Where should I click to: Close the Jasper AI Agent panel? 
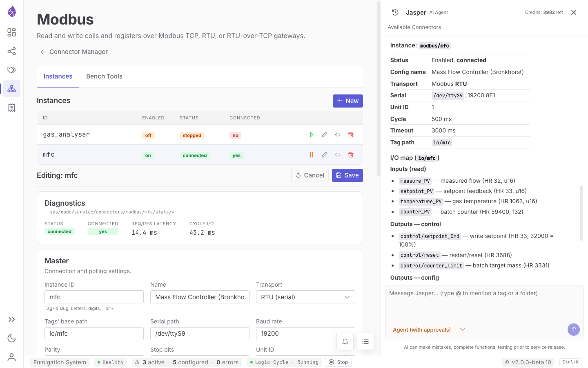(x=574, y=12)
